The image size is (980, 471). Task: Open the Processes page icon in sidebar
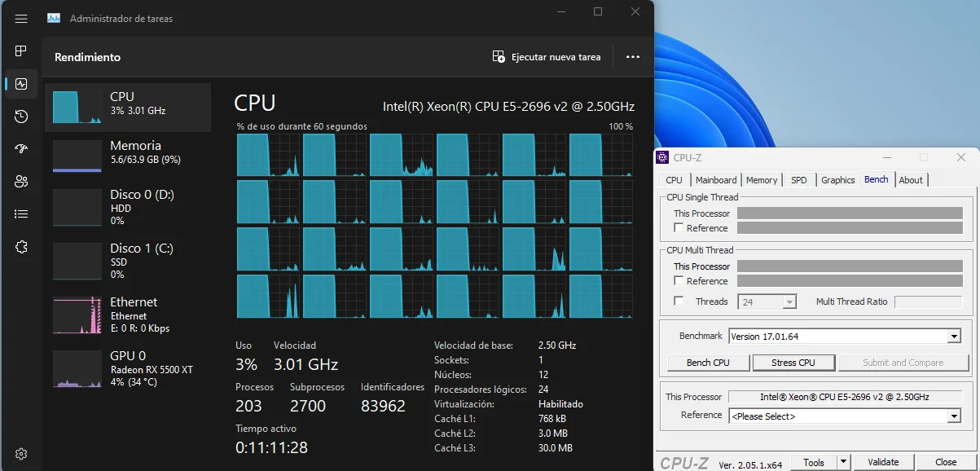pos(21,51)
